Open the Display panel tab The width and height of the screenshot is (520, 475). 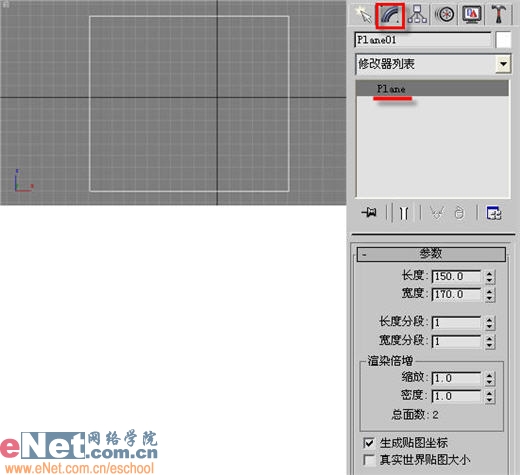click(472, 15)
